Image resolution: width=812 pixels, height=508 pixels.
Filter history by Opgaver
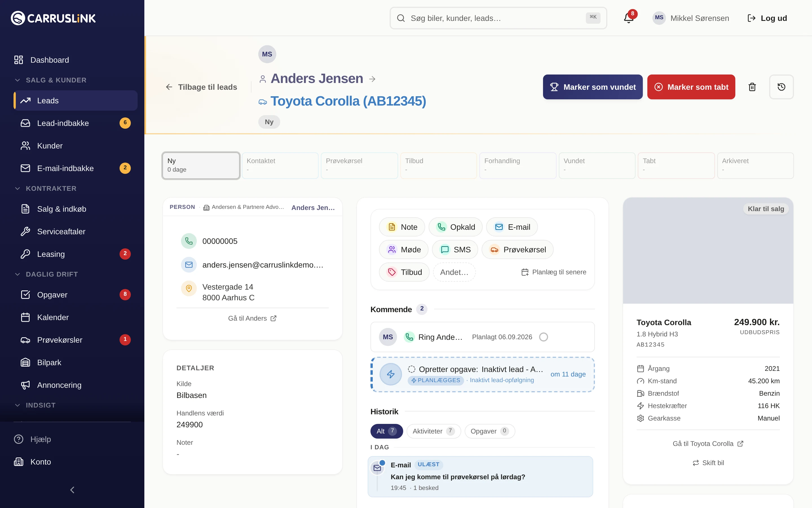(489, 431)
